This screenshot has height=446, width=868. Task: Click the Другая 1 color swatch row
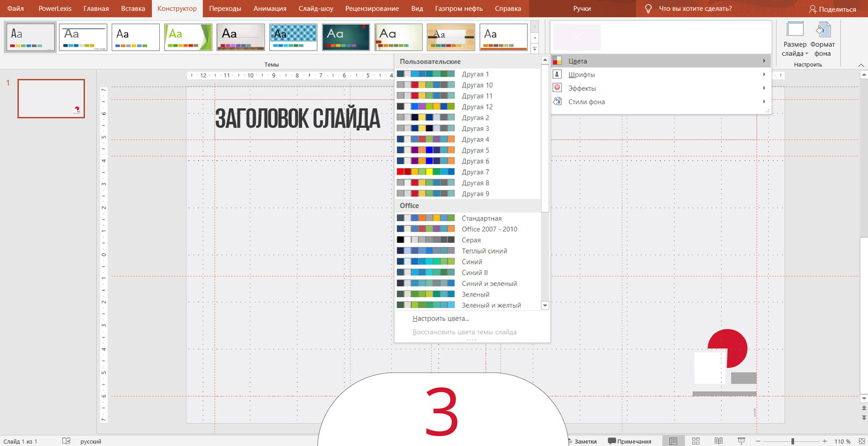coord(468,74)
